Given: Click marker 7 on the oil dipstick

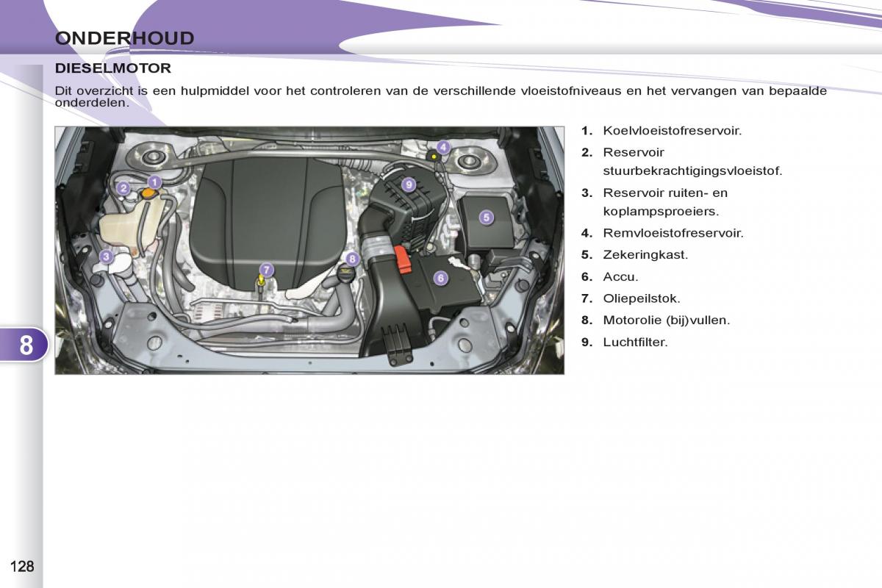Looking at the screenshot, I should [x=266, y=270].
